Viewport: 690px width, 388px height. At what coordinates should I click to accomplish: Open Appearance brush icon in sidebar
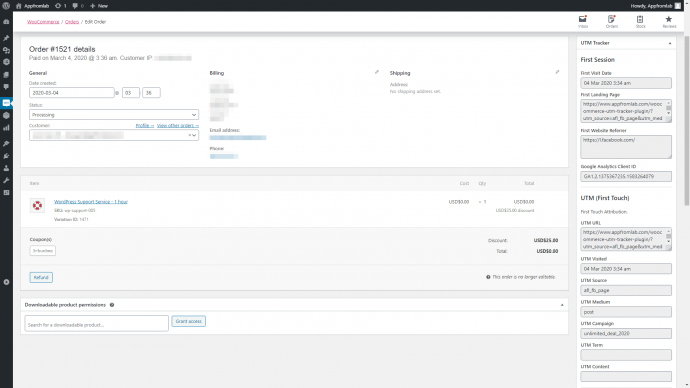pos(6,143)
